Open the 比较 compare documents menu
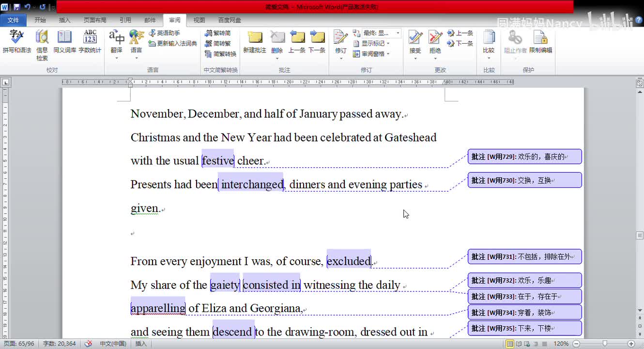644x349 pixels. 489,45
